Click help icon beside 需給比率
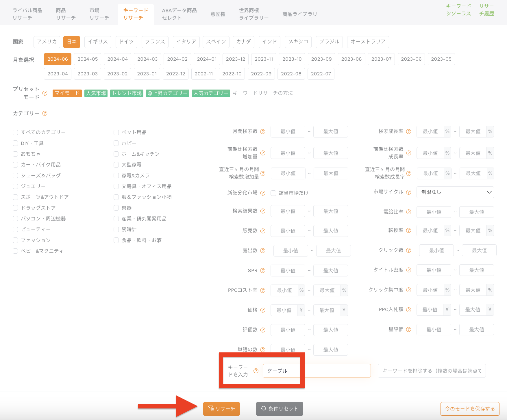This screenshot has width=507, height=420. pyautogui.click(x=409, y=212)
